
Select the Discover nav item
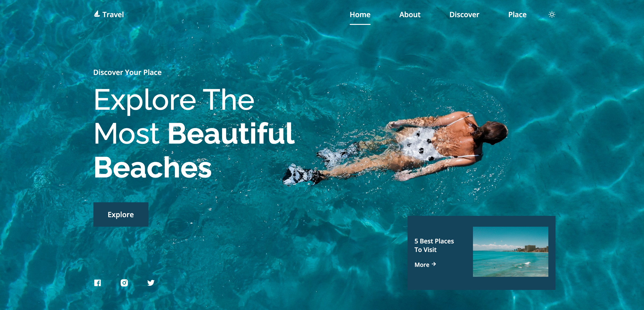464,14
